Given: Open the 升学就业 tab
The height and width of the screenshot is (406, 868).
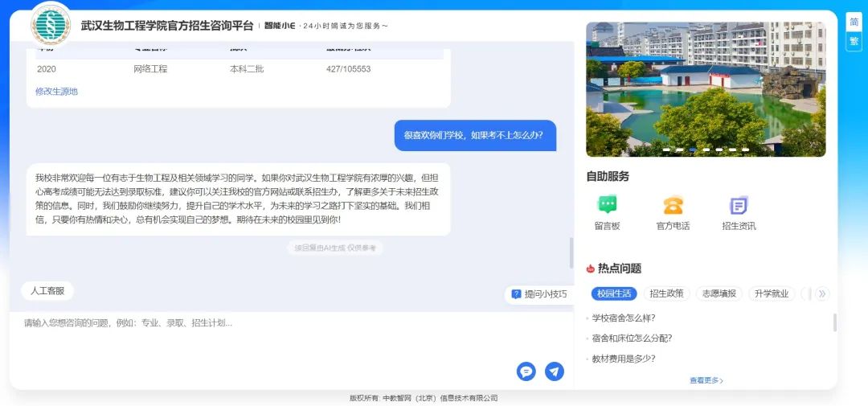Looking at the screenshot, I should pyautogui.click(x=771, y=294).
